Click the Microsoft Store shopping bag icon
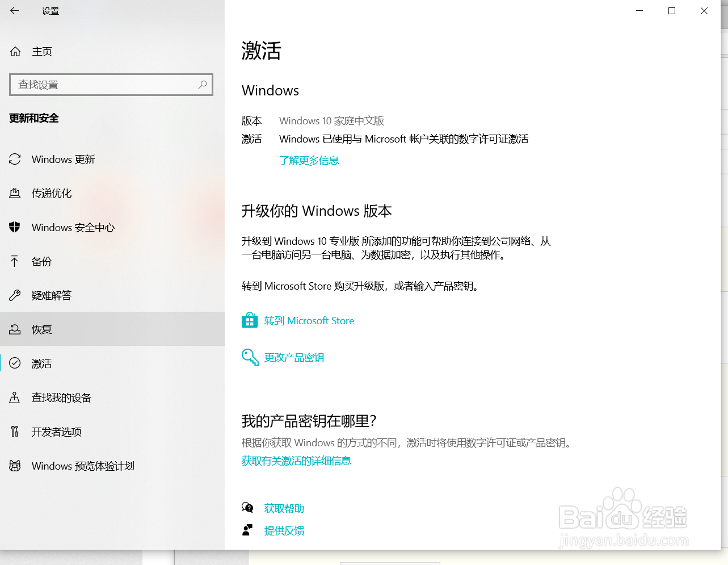This screenshot has width=728, height=565. (x=250, y=320)
